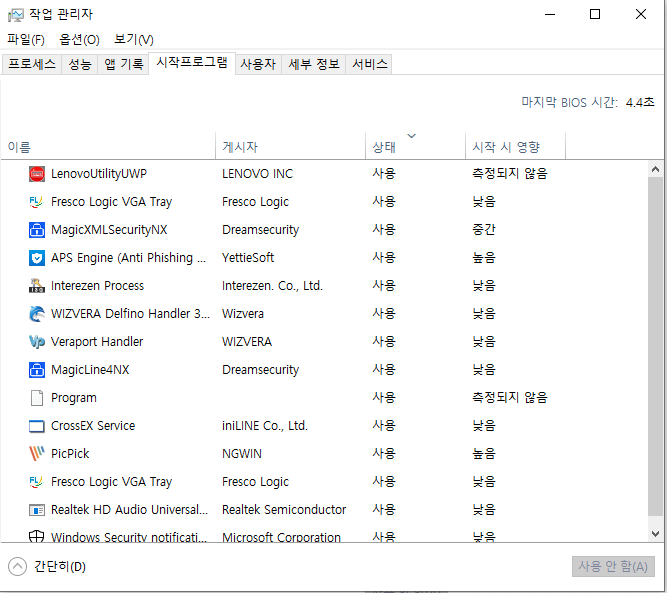Select the LenovoUtilityUWP row name
This screenshot has width=667, height=593.
pyautogui.click(x=99, y=174)
